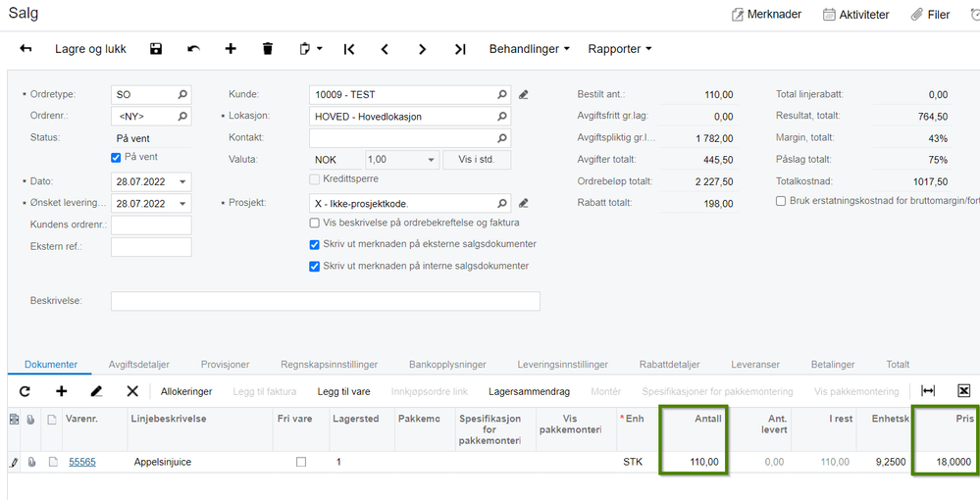The height and width of the screenshot is (500, 980).
Task: Go to the last record arrow
Action: point(460,49)
